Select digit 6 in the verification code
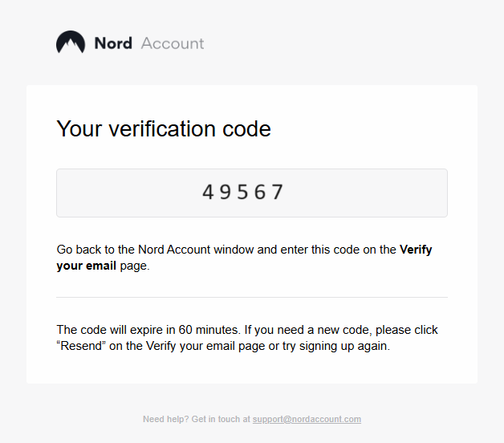The width and height of the screenshot is (504, 443). point(261,193)
